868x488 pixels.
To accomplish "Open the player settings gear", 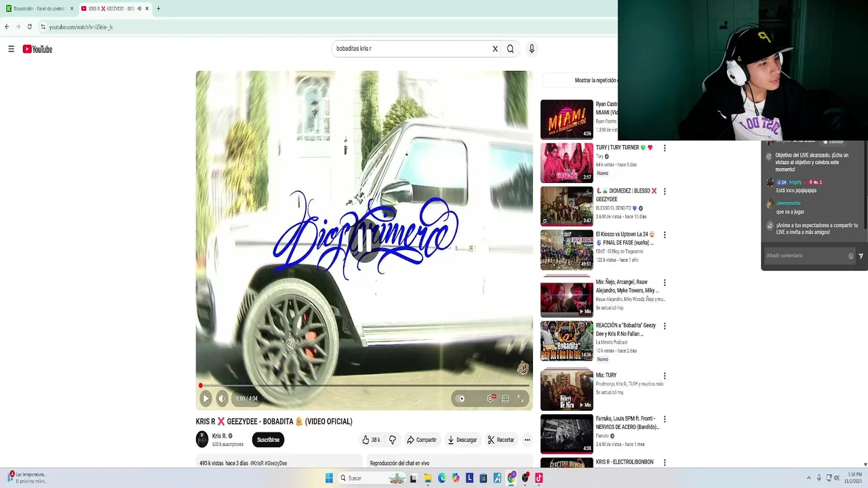I will click(490, 399).
